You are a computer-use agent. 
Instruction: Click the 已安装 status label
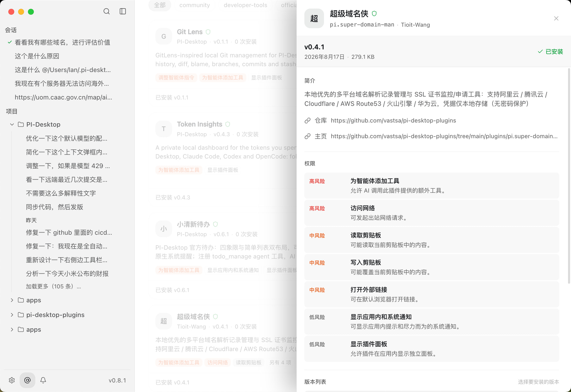(x=554, y=51)
